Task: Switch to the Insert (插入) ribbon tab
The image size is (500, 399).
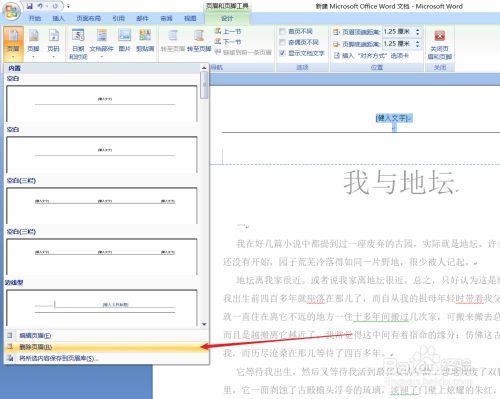Action: (x=58, y=18)
